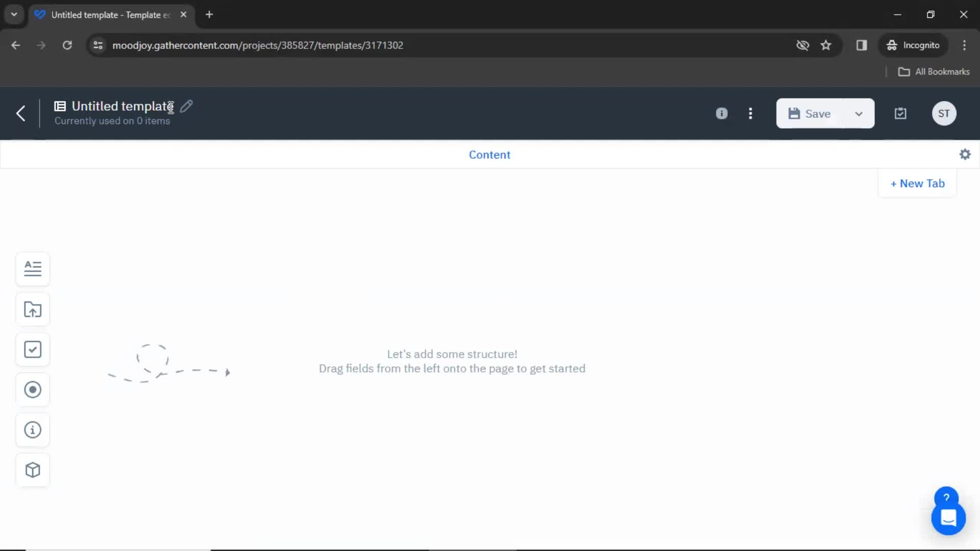Open the clipboard checklist icon in header
This screenshot has height=551, width=980.
click(x=900, y=113)
